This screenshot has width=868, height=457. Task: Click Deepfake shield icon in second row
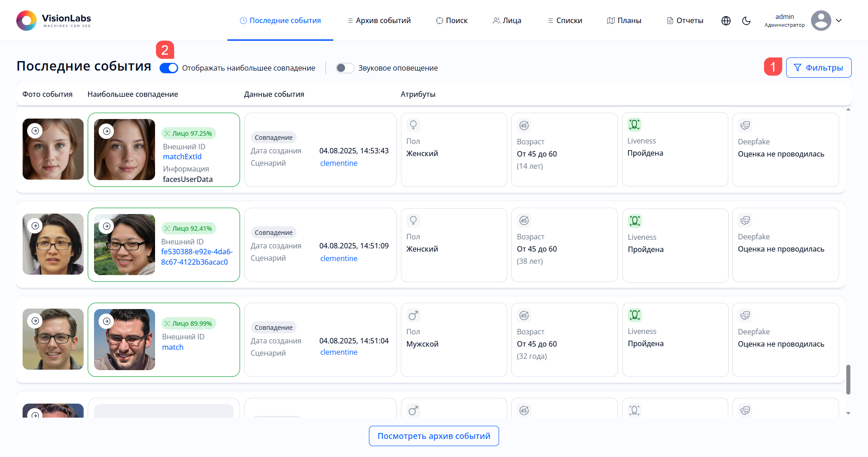(x=745, y=220)
